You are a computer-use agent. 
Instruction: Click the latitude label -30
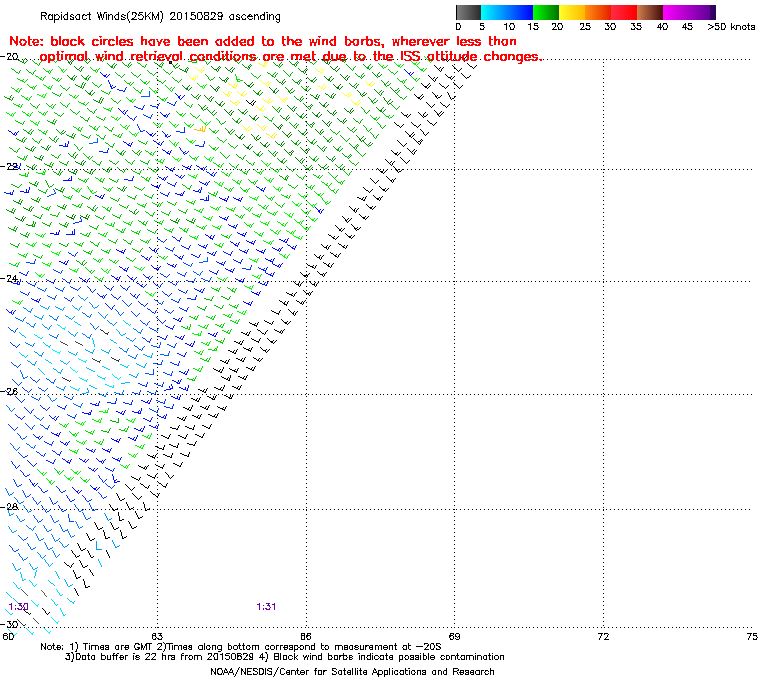pos(9,624)
